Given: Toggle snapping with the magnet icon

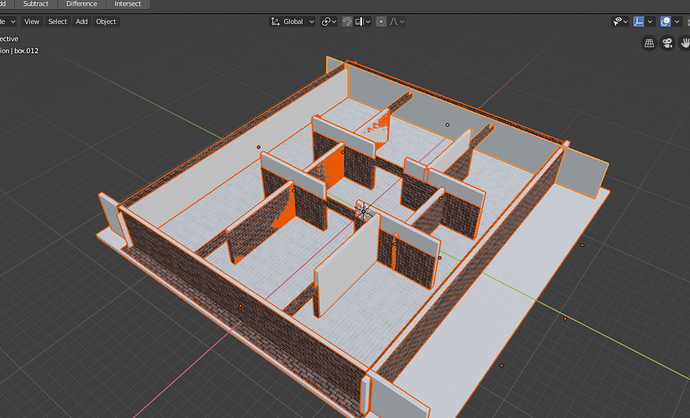Looking at the screenshot, I should point(347,21).
